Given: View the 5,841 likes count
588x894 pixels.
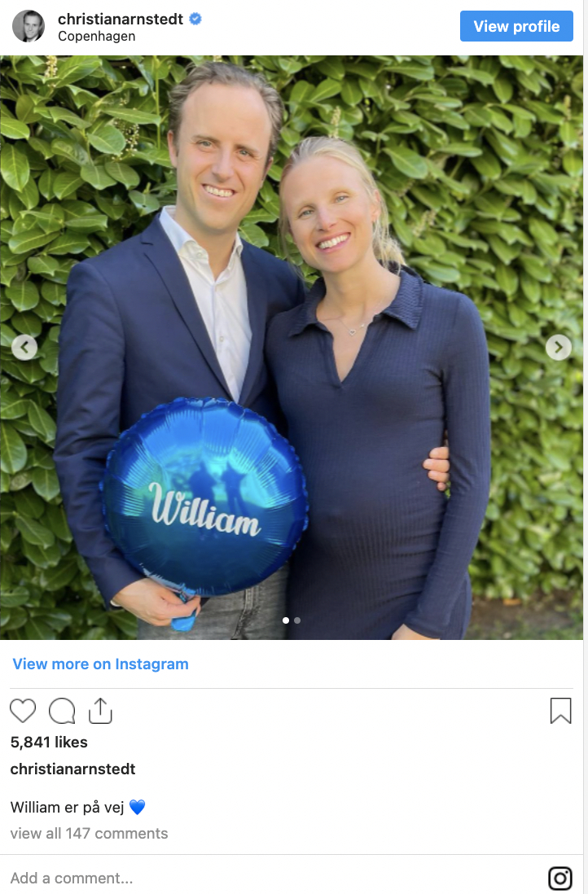Looking at the screenshot, I should pyautogui.click(x=49, y=743).
